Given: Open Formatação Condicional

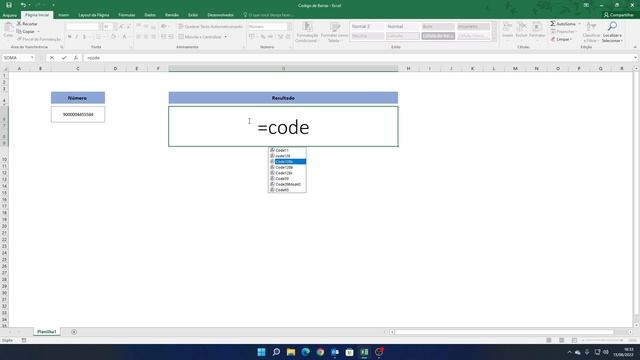Looking at the screenshot, I should point(307,32).
